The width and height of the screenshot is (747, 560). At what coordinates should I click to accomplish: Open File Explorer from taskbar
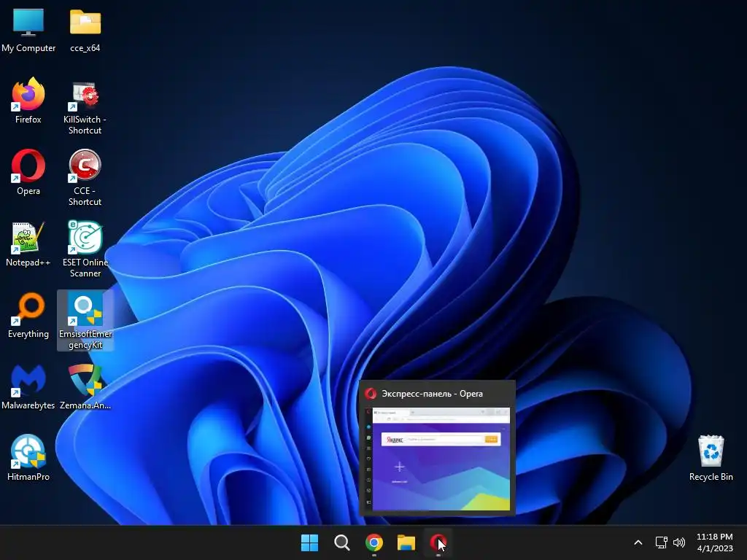406,542
